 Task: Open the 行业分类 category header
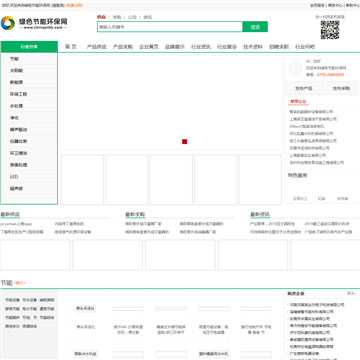[29, 47]
